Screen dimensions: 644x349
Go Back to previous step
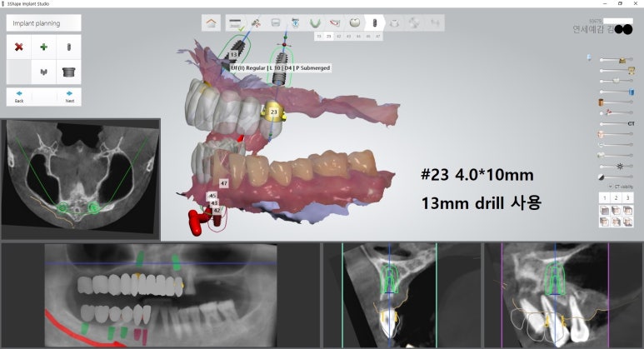19,96
